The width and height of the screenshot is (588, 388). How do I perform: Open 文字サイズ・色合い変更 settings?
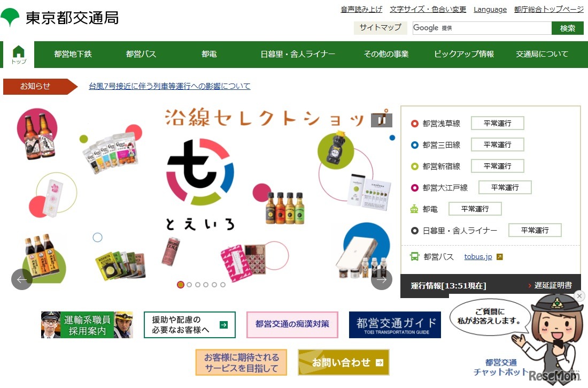tap(428, 10)
